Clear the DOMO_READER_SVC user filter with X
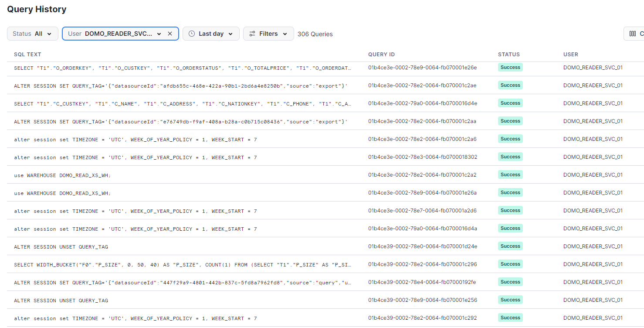Screen dimensions: 644x328 point(170,34)
